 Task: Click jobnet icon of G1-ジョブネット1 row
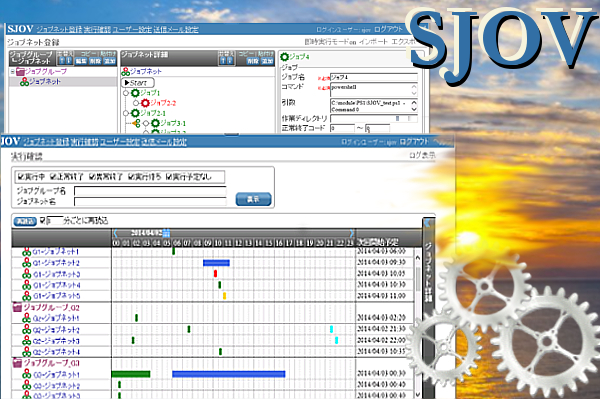pos(26,252)
